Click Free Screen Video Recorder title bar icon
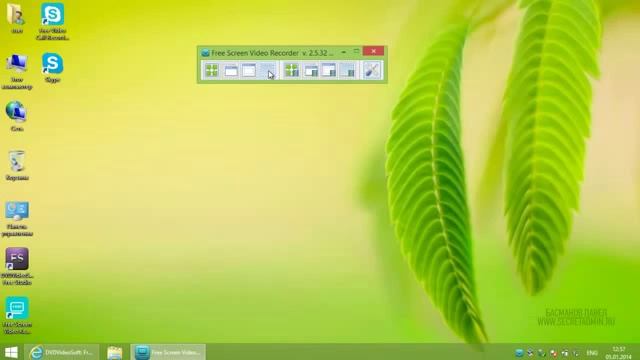This screenshot has width=640, height=360. point(205,53)
